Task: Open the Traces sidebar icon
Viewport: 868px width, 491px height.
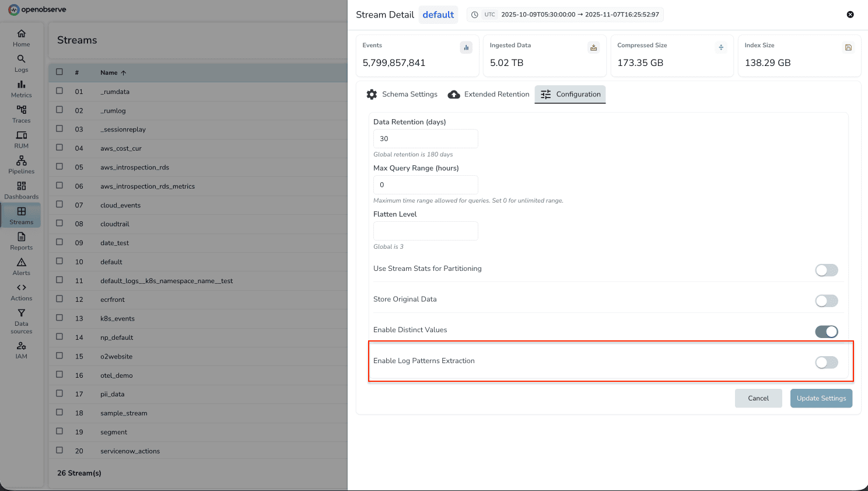Action: [21, 110]
